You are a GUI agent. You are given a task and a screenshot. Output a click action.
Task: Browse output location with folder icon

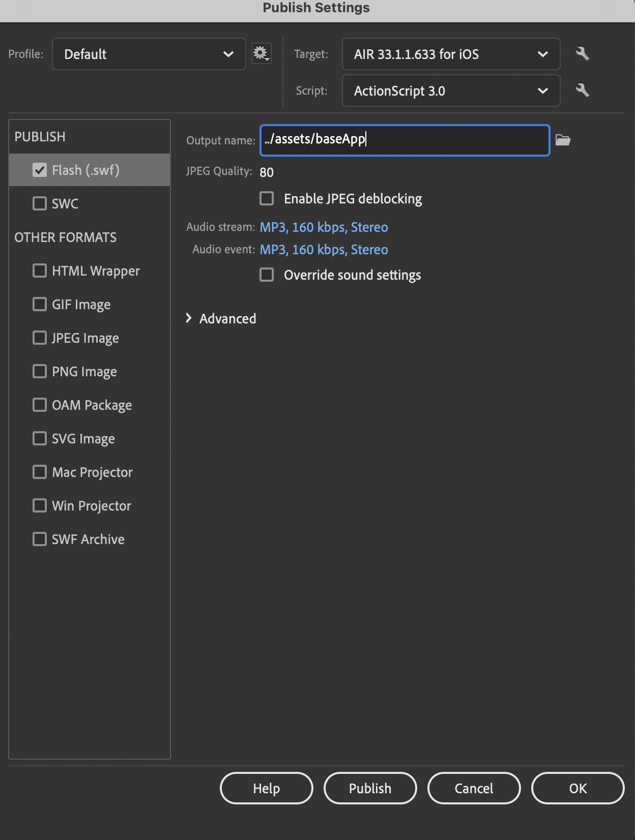click(563, 140)
